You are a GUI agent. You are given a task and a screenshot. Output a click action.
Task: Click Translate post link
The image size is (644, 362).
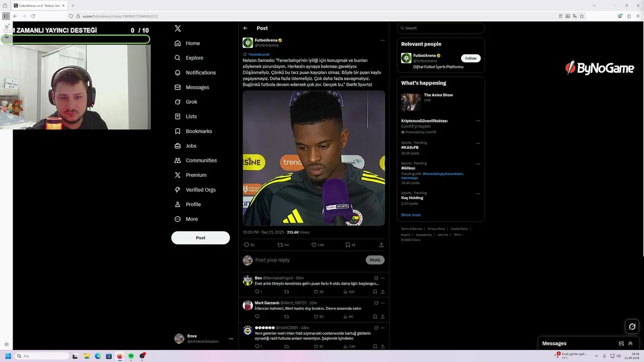click(x=259, y=54)
